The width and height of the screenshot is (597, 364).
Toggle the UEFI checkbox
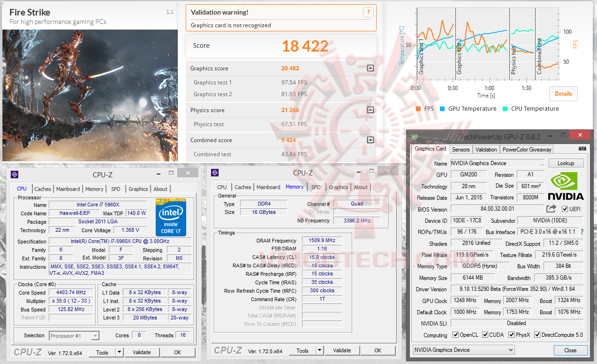point(565,209)
